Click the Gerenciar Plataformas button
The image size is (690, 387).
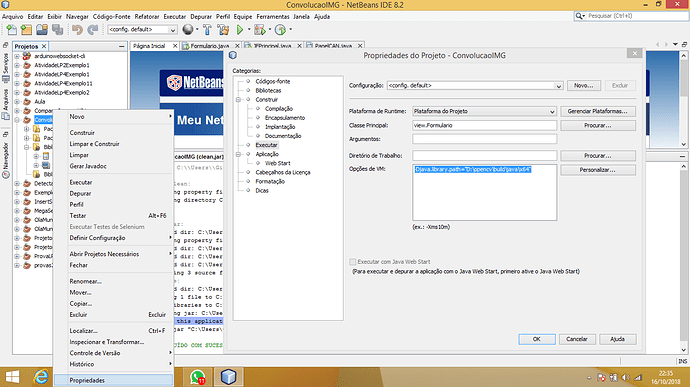(x=598, y=111)
